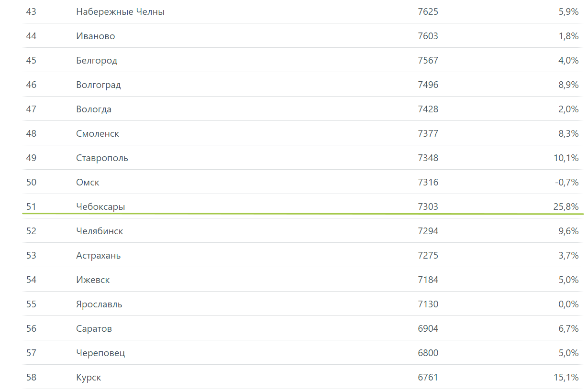Click the Челябинск city name
The width and height of the screenshot is (588, 391).
click(x=100, y=231)
